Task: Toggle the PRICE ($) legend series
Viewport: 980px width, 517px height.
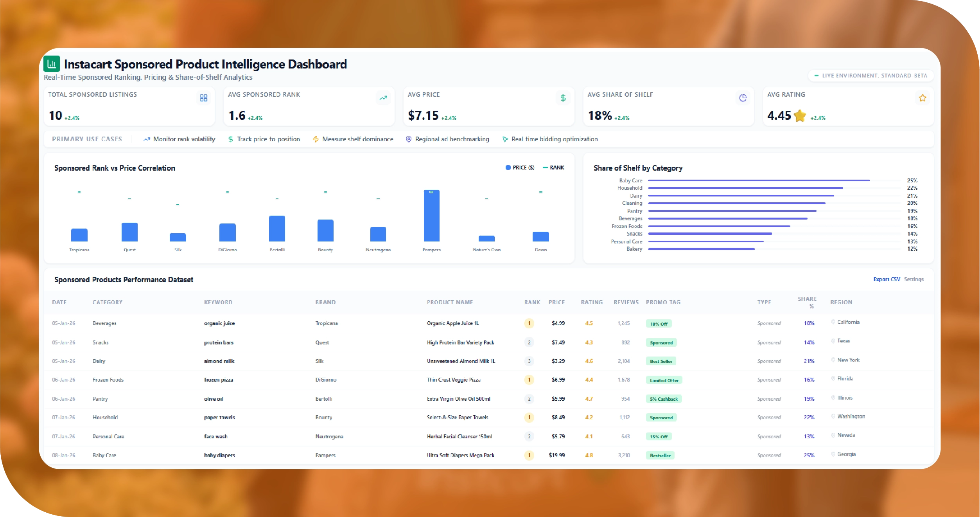Action: 520,168
